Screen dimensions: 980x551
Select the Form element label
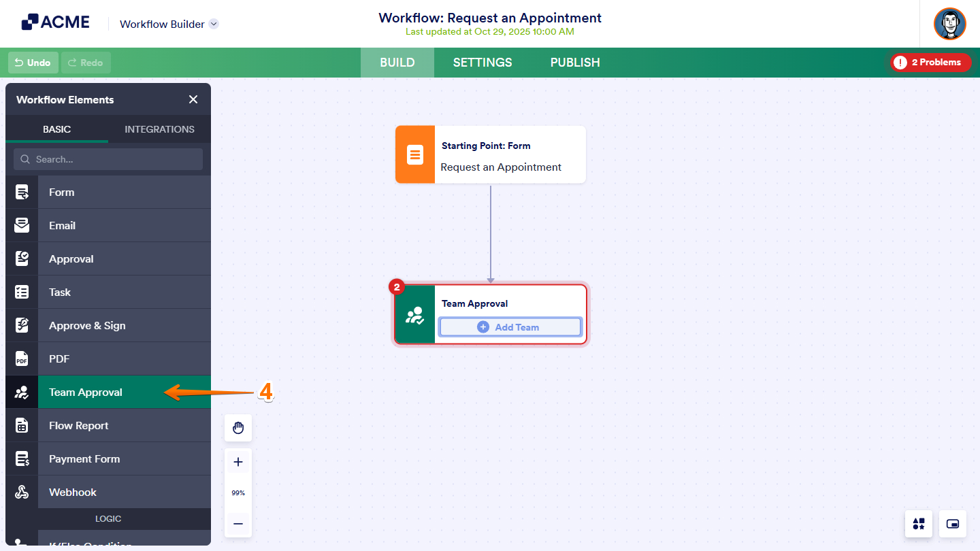pos(62,193)
